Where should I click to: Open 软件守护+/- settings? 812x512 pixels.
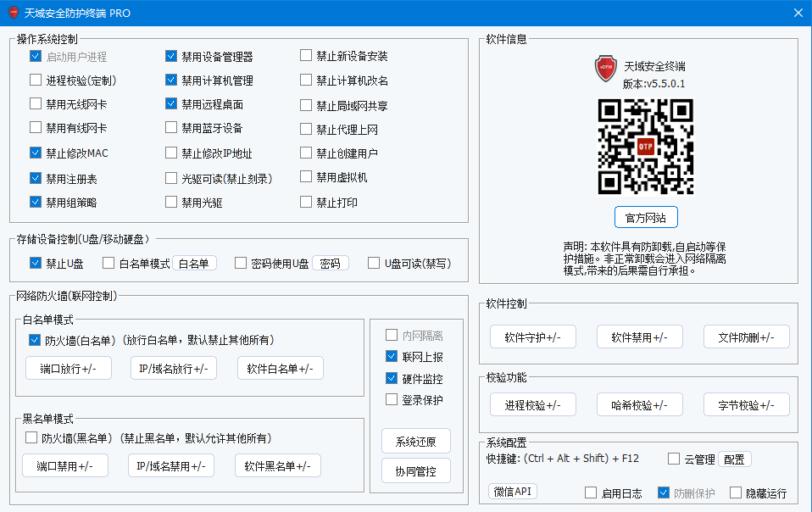[x=532, y=337]
